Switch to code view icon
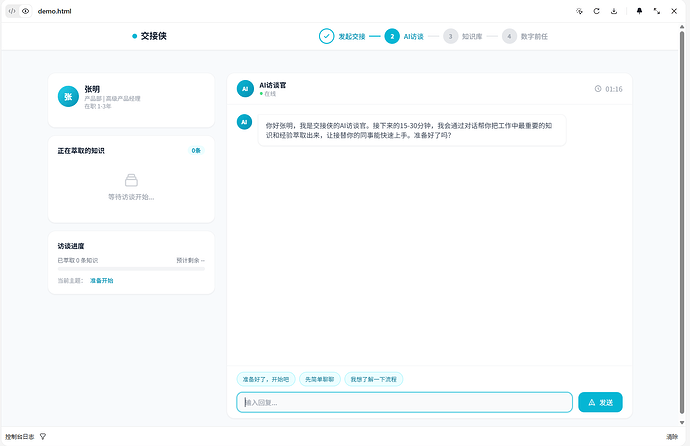 pyautogui.click(x=12, y=11)
